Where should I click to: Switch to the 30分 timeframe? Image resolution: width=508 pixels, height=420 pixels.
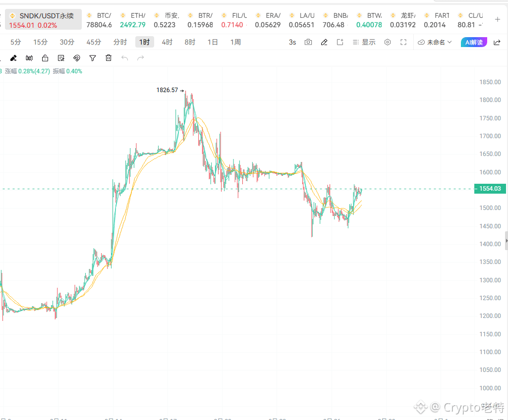click(x=67, y=42)
